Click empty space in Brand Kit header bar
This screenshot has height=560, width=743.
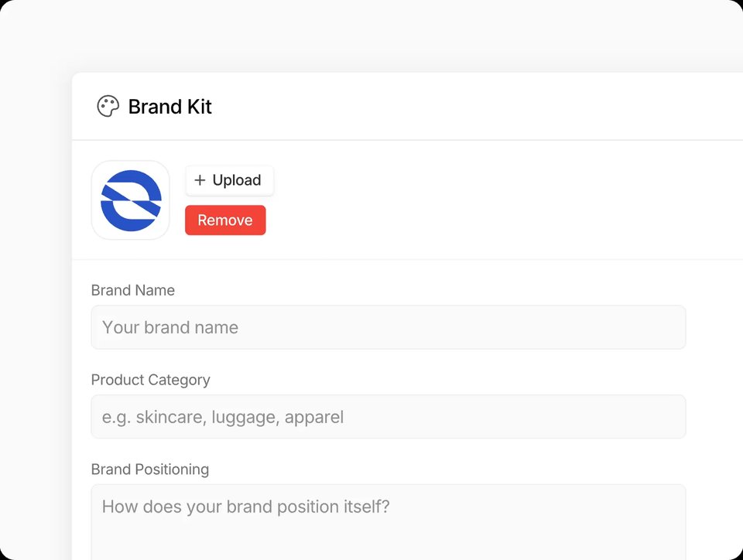pos(464,107)
